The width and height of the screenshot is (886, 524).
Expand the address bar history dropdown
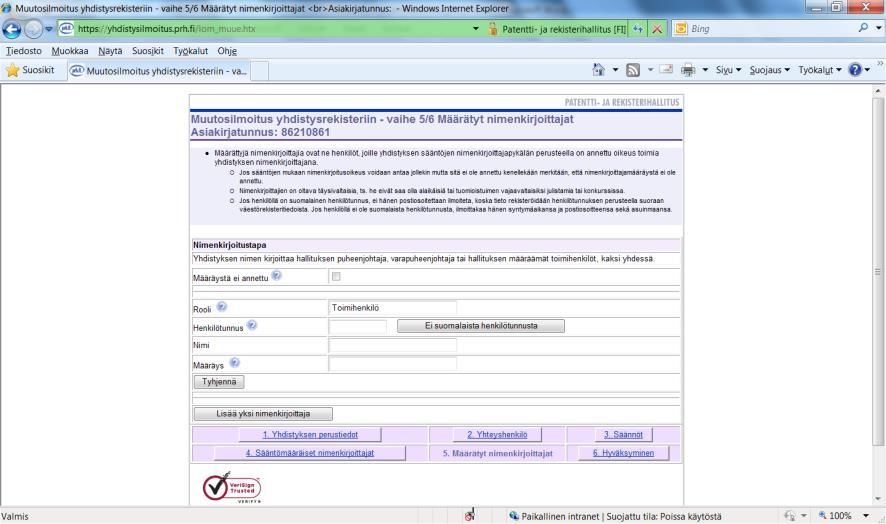[475, 28]
